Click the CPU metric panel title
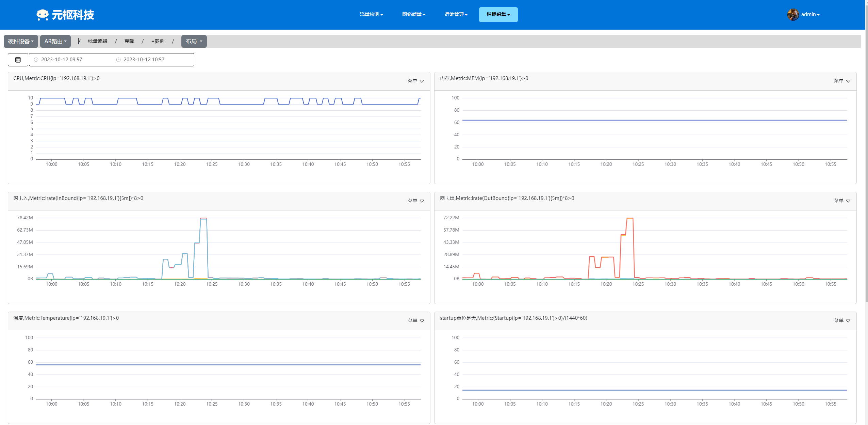 56,78
